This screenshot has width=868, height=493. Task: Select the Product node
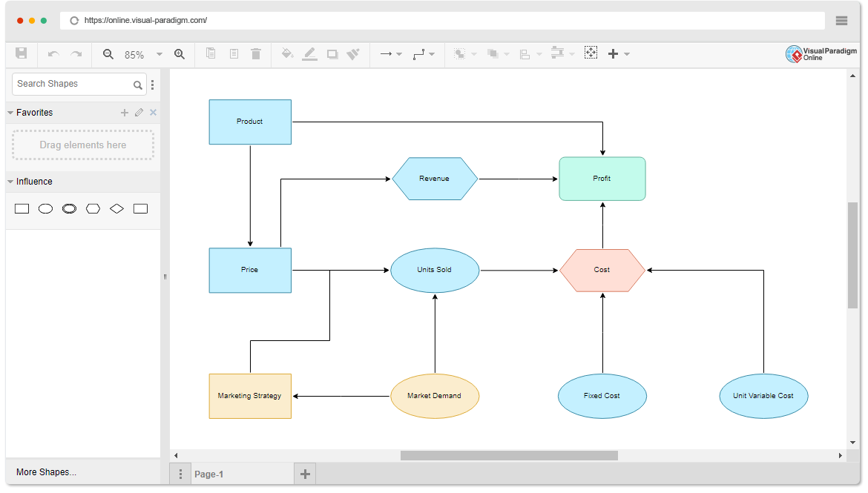[250, 122]
